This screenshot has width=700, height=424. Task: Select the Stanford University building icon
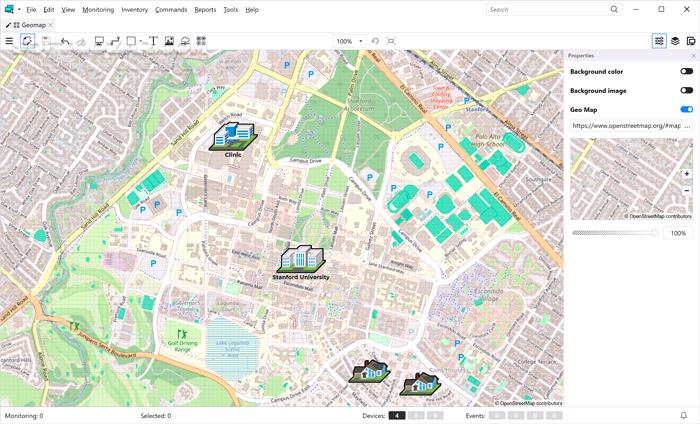click(301, 259)
